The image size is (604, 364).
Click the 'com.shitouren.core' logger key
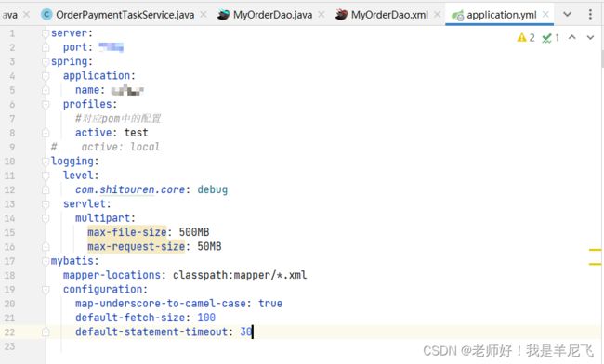coord(130,190)
